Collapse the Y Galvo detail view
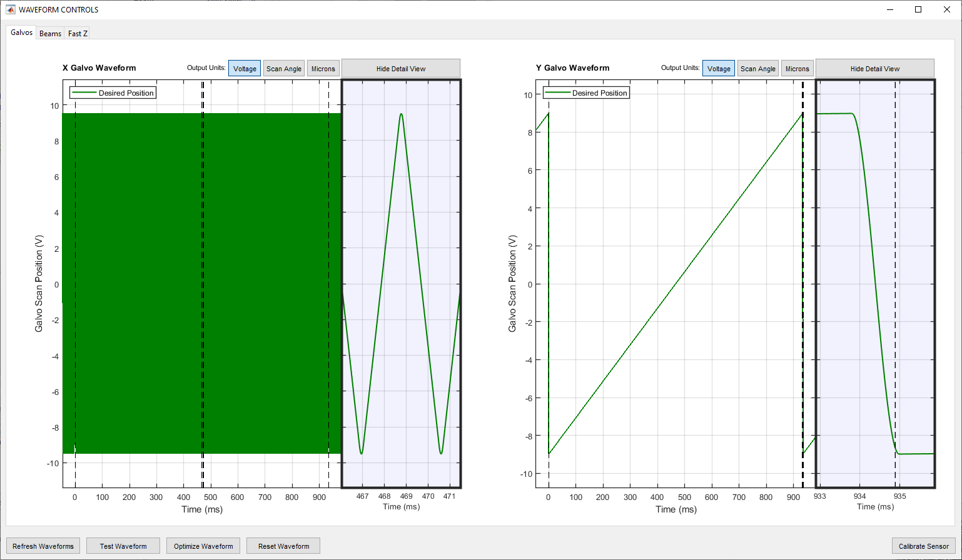Image resolution: width=962 pixels, height=560 pixels. pos(874,69)
